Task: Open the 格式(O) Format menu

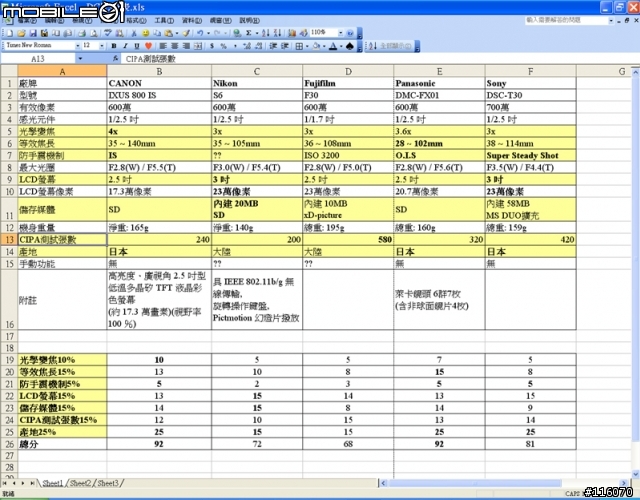Action: (136, 20)
